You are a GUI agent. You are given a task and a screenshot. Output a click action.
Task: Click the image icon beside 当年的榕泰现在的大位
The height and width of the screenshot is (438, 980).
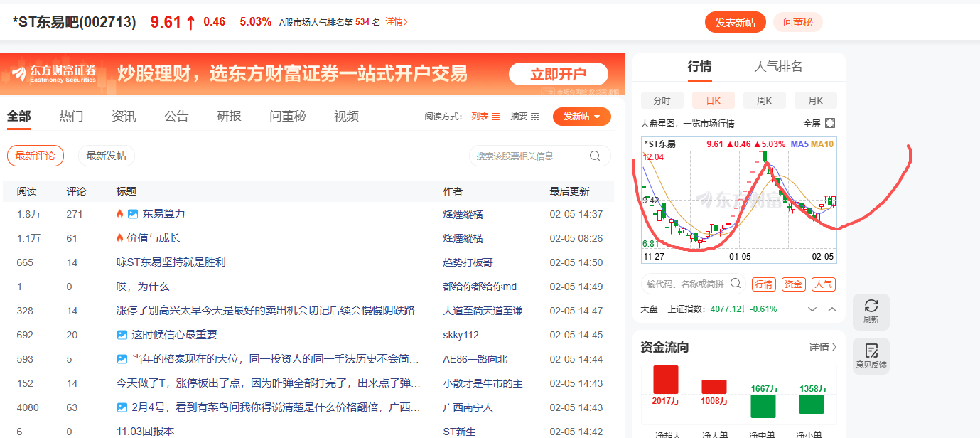122,359
